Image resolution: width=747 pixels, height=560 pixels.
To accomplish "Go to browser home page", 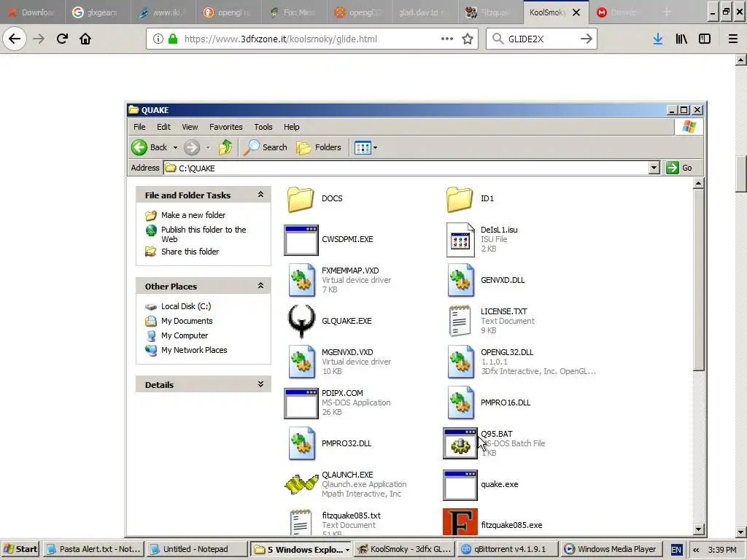I will [x=85, y=39].
